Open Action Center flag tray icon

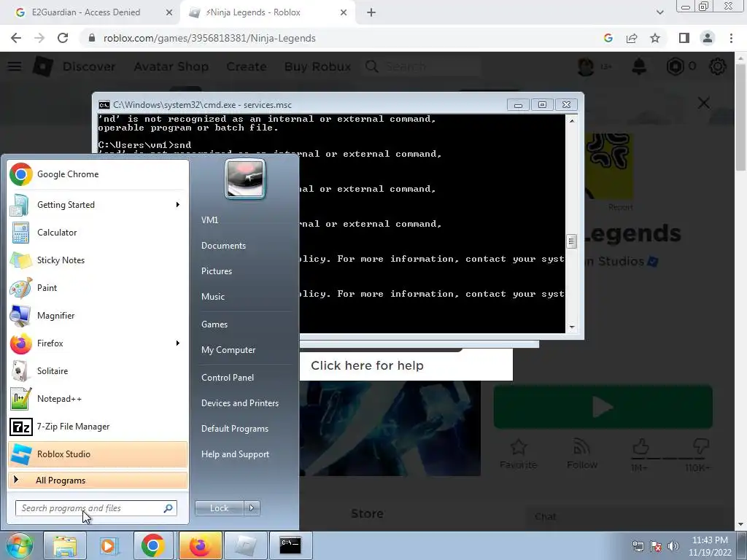pyautogui.click(x=656, y=546)
